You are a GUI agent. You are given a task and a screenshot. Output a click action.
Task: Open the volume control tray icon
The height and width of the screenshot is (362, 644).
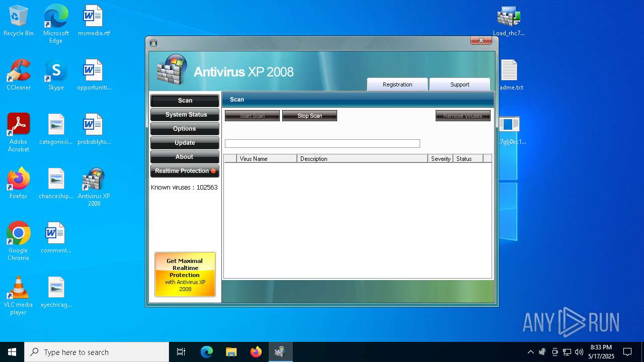pos(579,352)
